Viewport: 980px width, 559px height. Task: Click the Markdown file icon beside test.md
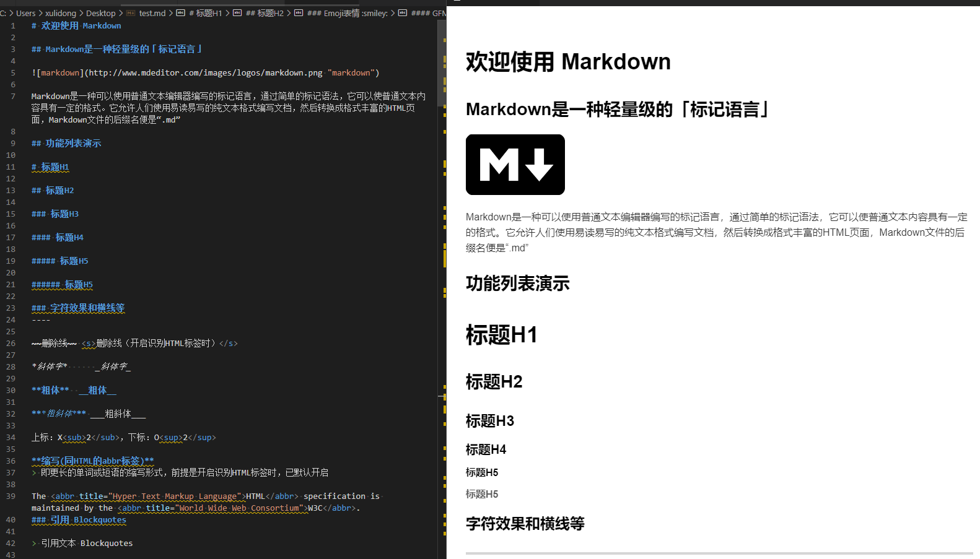131,13
